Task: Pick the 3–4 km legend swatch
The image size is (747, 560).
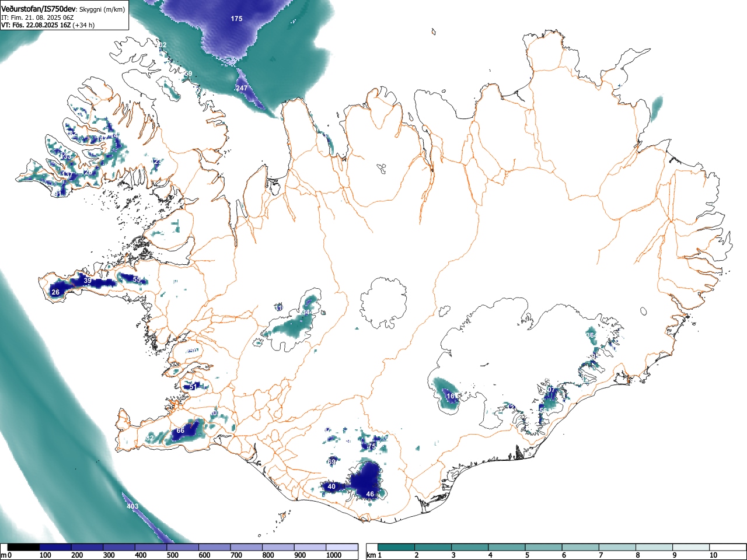Action: (x=470, y=547)
